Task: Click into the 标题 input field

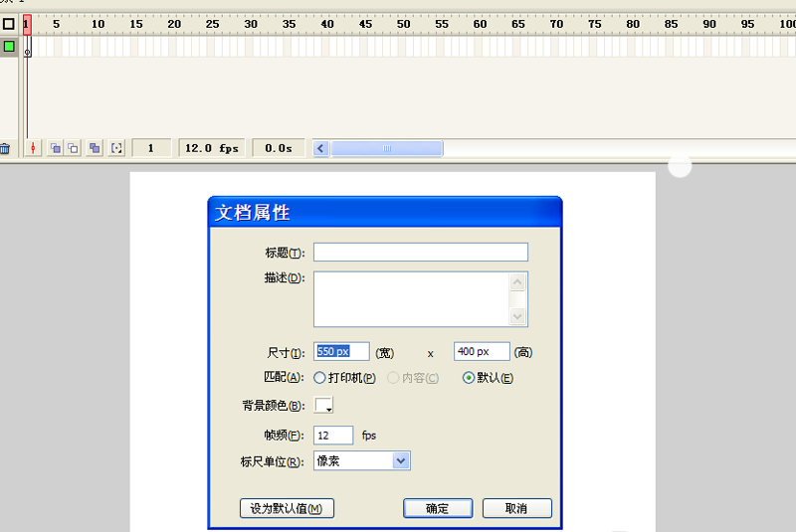Action: click(x=420, y=252)
